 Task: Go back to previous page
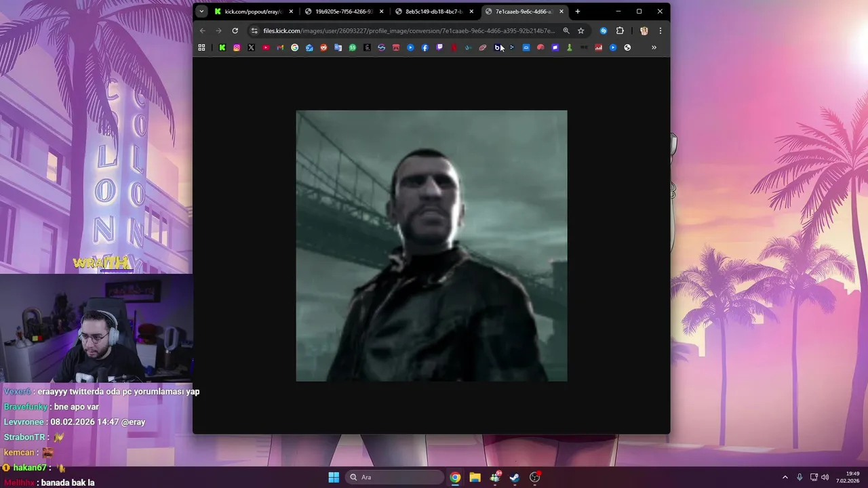coord(202,30)
